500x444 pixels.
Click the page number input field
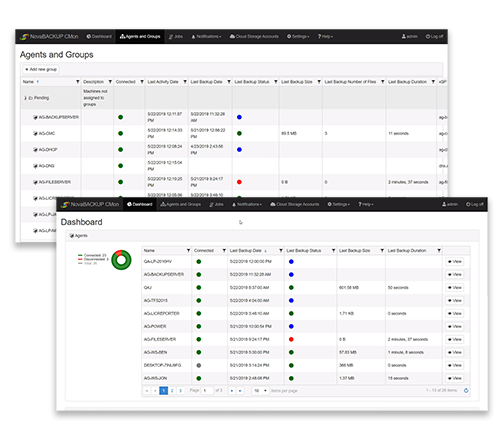[x=207, y=390]
